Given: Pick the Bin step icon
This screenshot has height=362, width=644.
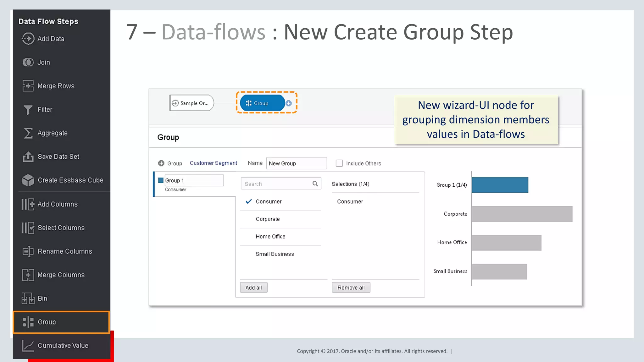Looking at the screenshot, I should tap(28, 298).
